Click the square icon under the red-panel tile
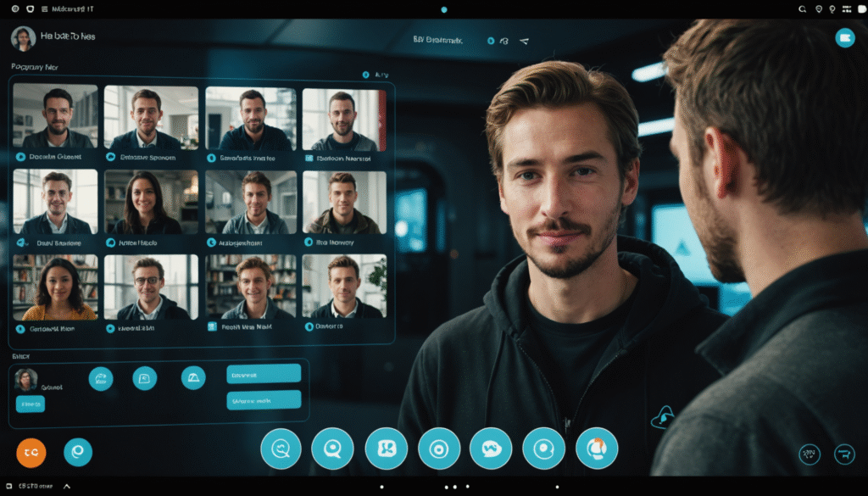 click(x=309, y=159)
